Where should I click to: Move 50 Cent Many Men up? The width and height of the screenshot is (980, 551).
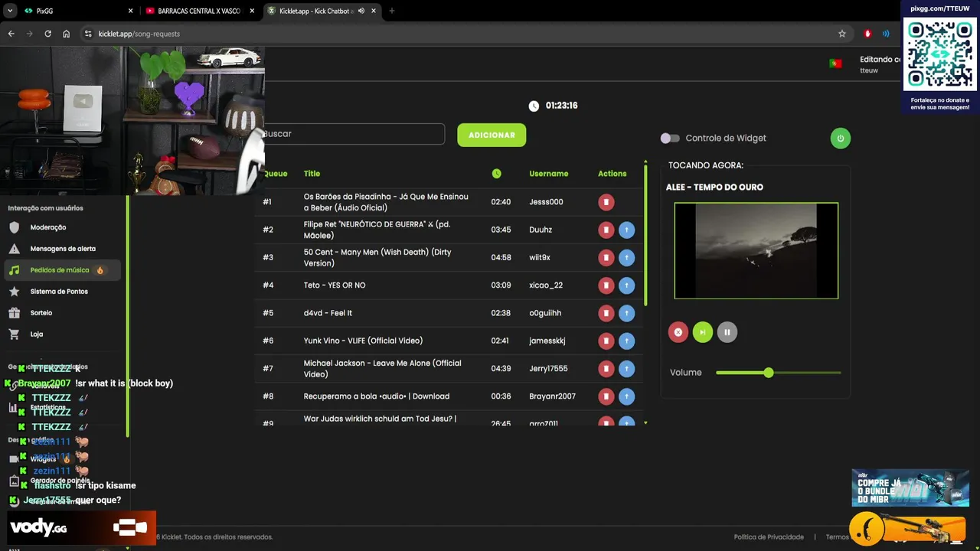point(626,258)
